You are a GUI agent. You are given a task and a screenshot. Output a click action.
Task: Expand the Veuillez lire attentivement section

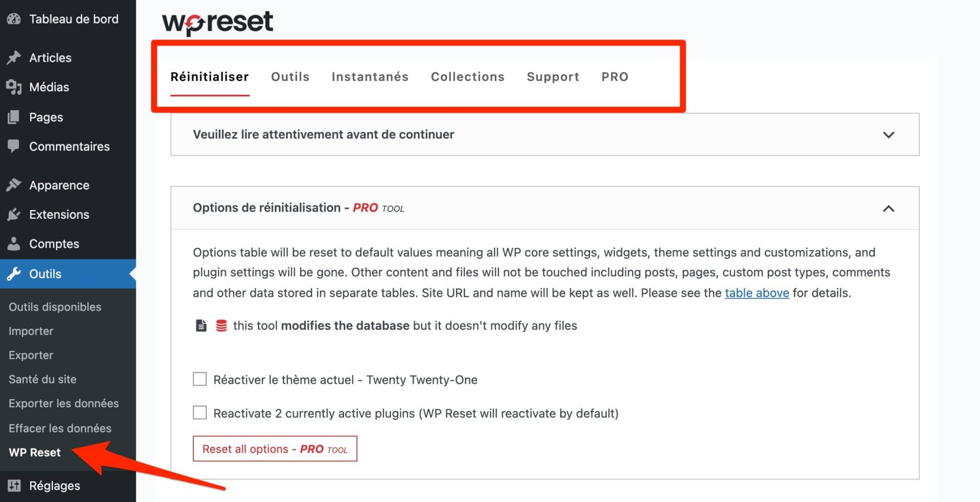click(x=888, y=135)
